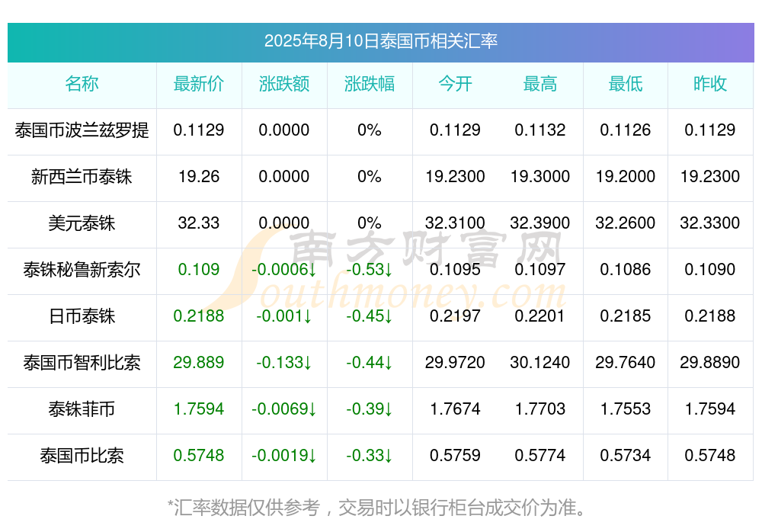762x532 pixels.
Task: Click green latest price 0.109
Action: pos(199,269)
